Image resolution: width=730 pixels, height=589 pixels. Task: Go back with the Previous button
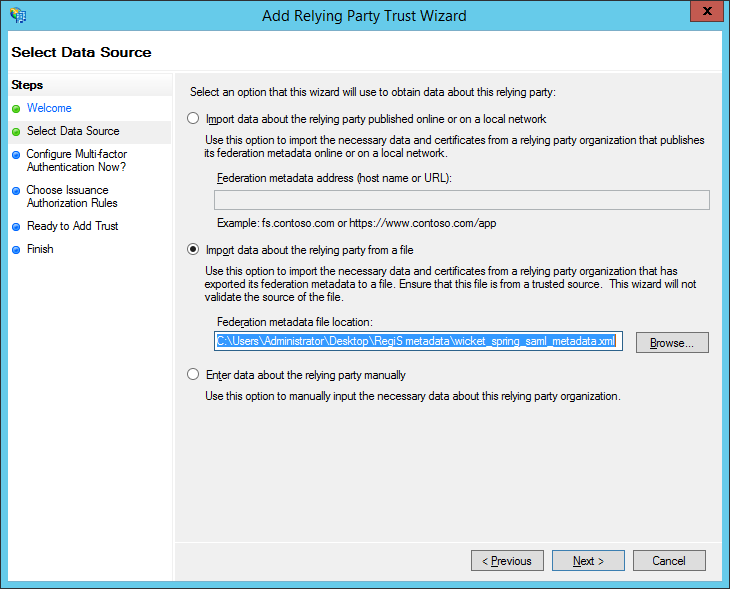(x=507, y=561)
